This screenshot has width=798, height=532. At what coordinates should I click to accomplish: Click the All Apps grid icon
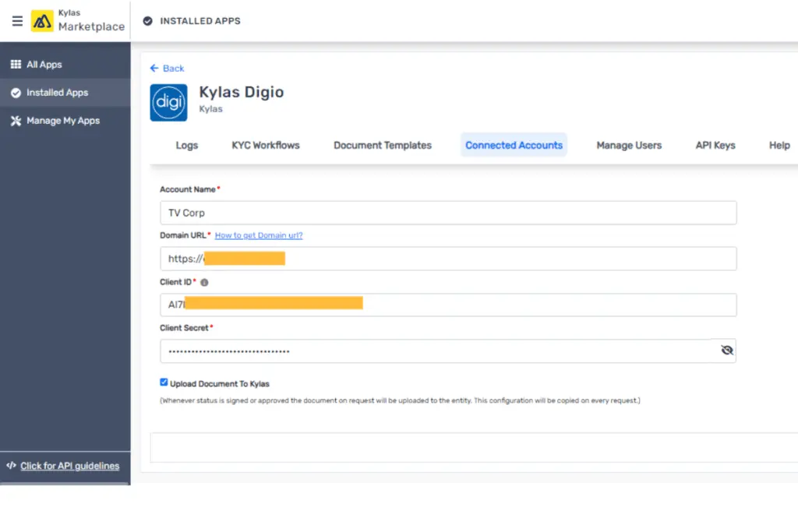tap(16, 65)
